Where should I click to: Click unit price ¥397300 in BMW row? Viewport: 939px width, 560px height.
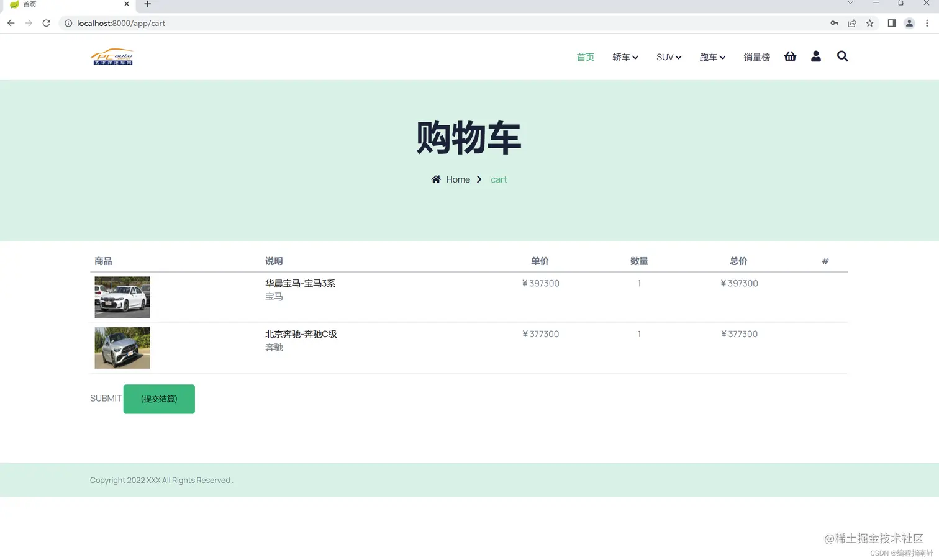(540, 283)
